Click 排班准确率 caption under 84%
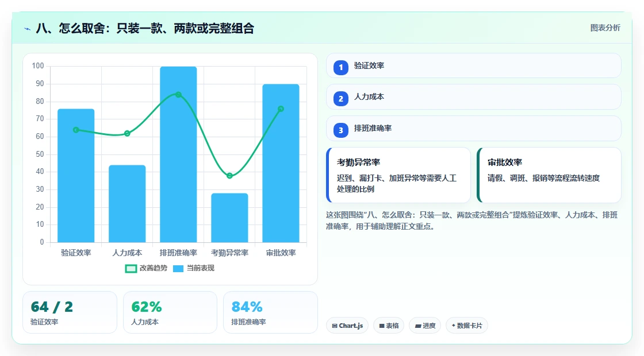The width and height of the screenshot is (644, 356). [x=248, y=322]
